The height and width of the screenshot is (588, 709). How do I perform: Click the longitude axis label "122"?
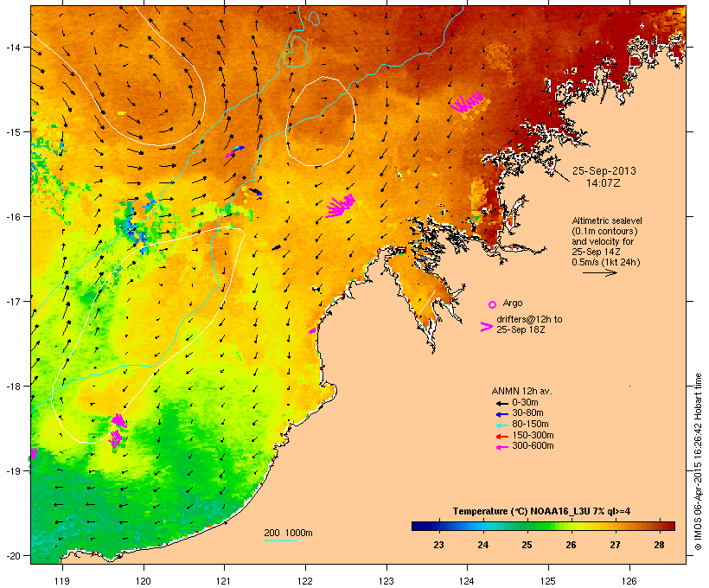click(305, 581)
